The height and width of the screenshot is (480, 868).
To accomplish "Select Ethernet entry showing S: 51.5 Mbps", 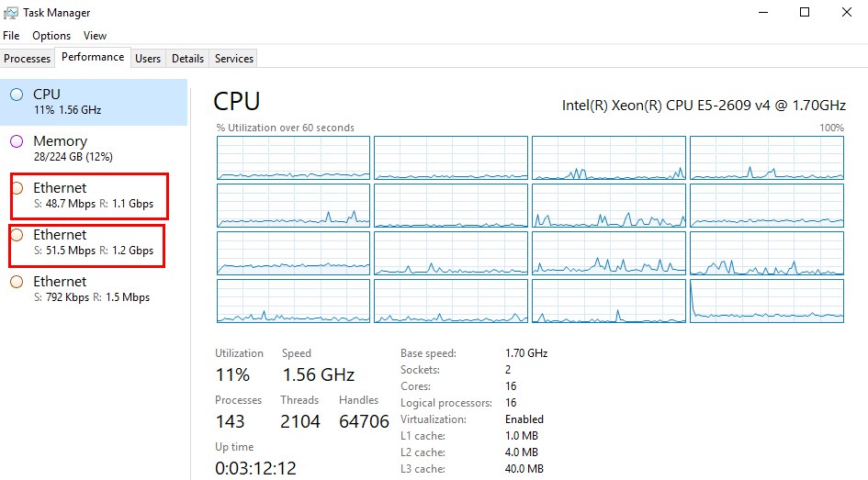I will 92,242.
